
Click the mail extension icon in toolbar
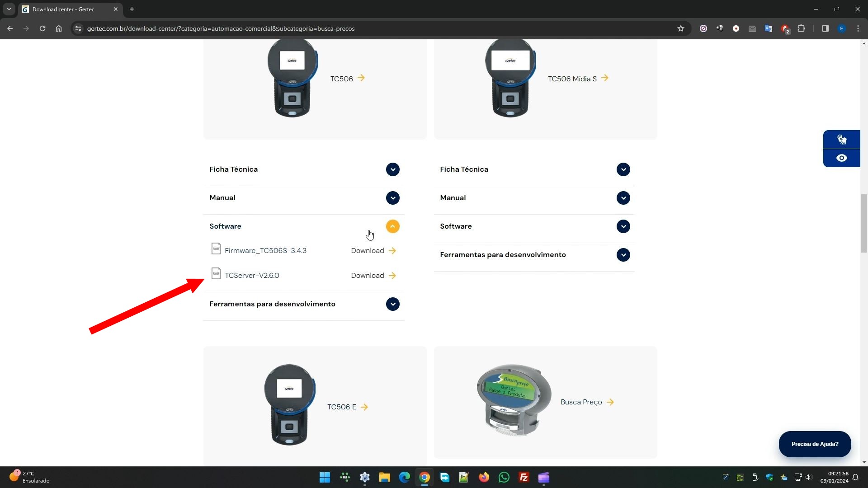(x=752, y=28)
